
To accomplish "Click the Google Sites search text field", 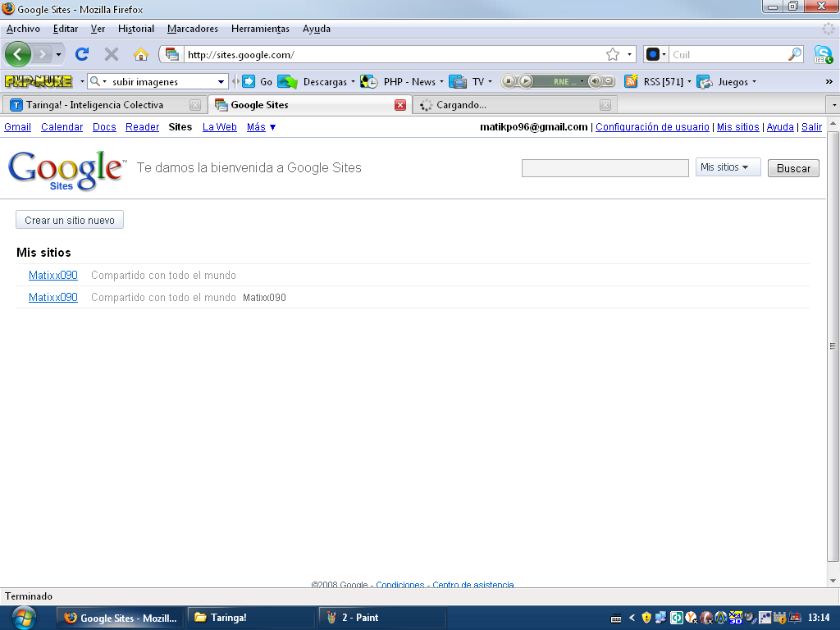I will click(x=605, y=168).
